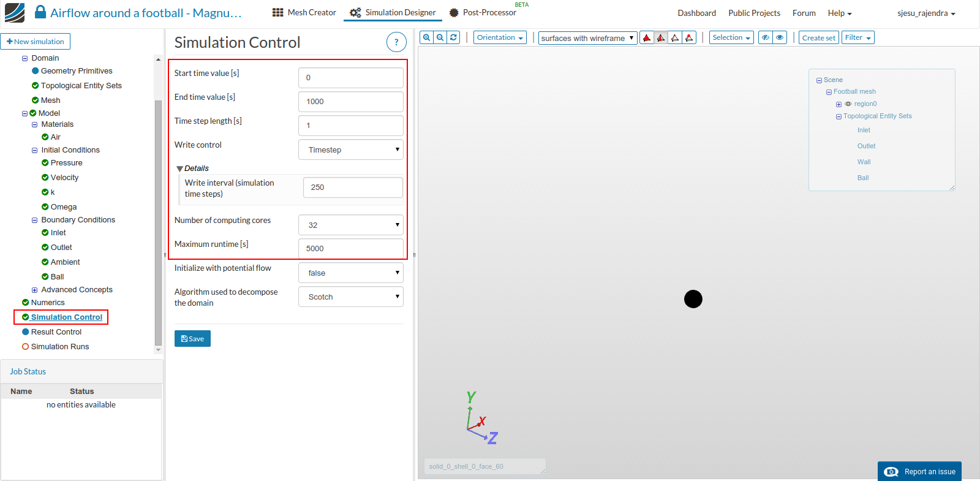The image size is (980, 481).
Task: Click the green check beside Pressure
Action: [45, 163]
